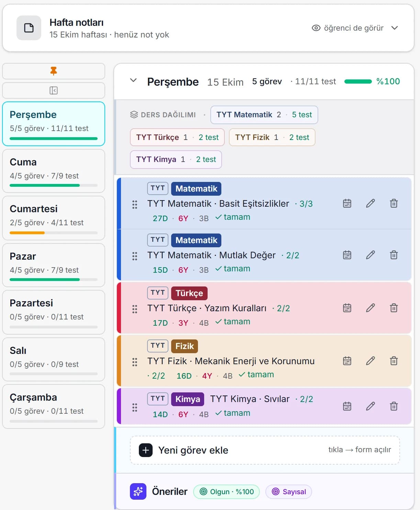The image size is (420, 510).
Task: Toggle the 'tamam' status on Mekanik Enerji task
Action: [256, 375]
